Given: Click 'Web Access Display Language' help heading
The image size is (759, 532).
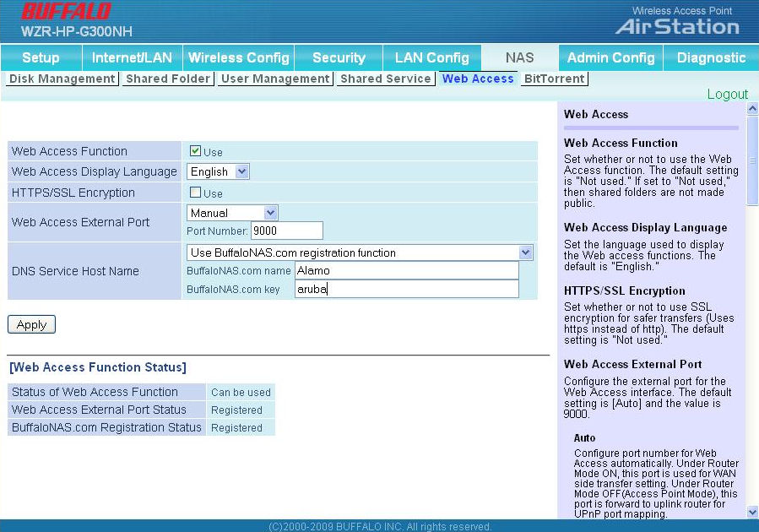Looking at the screenshot, I should click(x=645, y=227).
